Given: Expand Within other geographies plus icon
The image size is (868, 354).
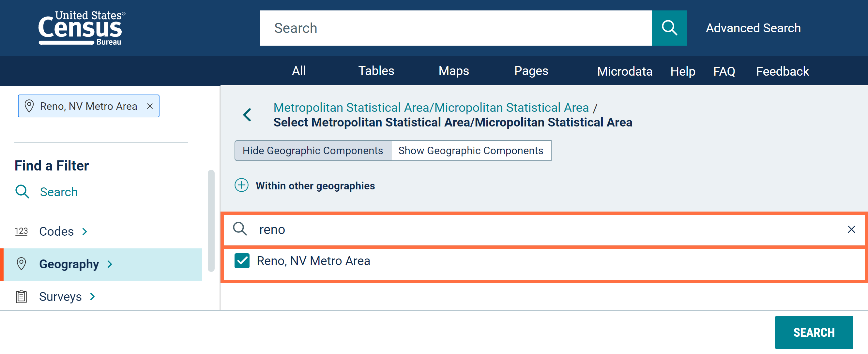Looking at the screenshot, I should pyautogui.click(x=241, y=185).
